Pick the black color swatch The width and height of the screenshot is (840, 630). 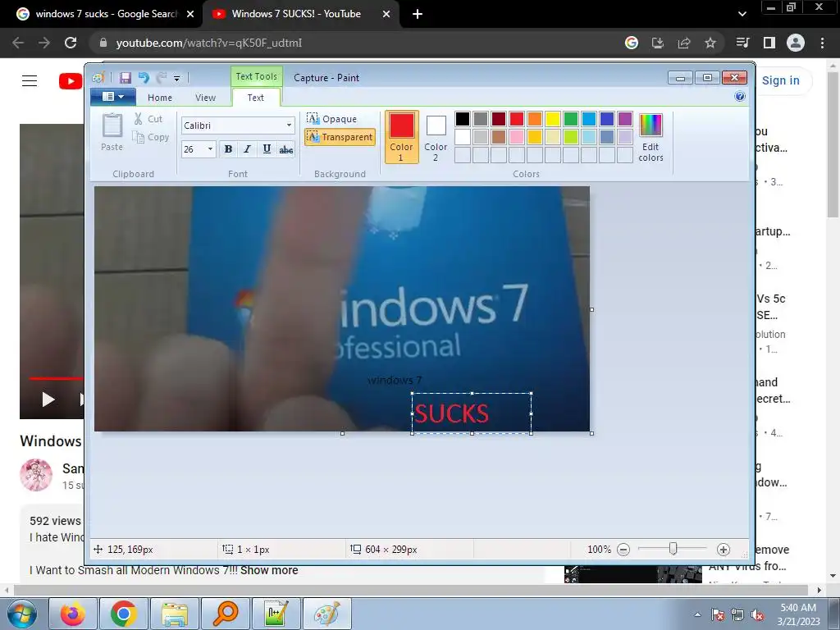pyautogui.click(x=463, y=118)
